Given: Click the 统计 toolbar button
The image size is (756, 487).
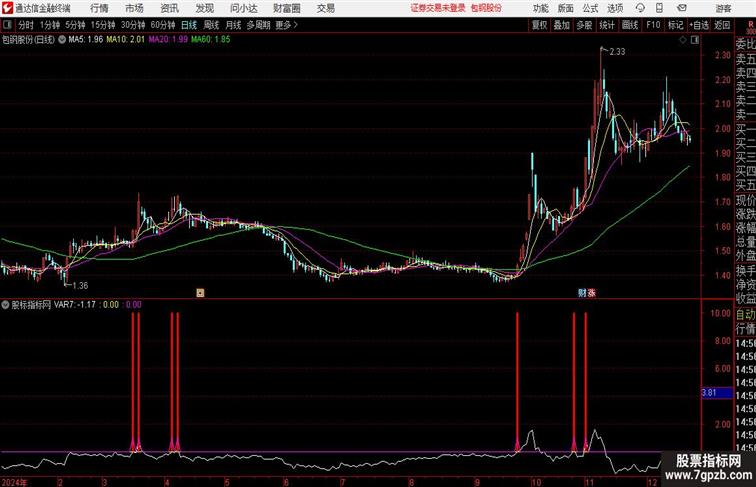Looking at the screenshot, I should click(607, 25).
